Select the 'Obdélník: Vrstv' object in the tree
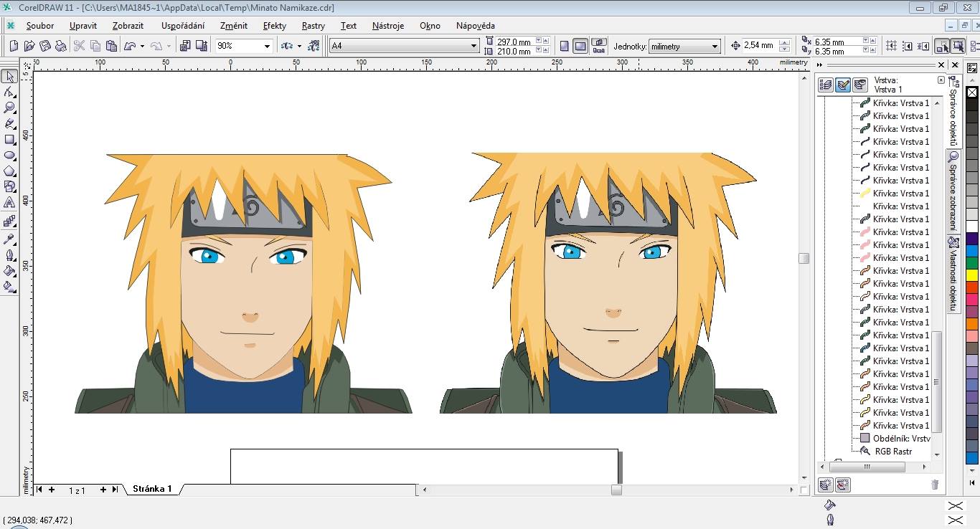Screen dimensions: 980x529 click(x=895, y=439)
